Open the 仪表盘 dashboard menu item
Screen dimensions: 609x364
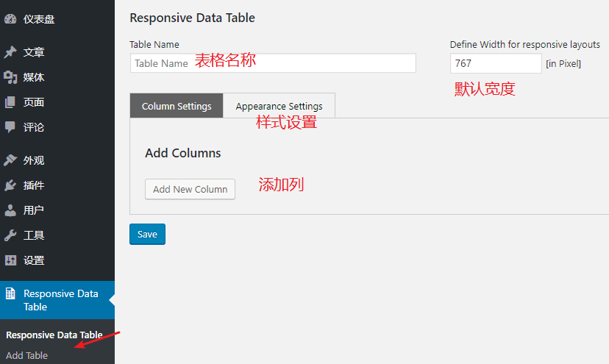point(39,20)
